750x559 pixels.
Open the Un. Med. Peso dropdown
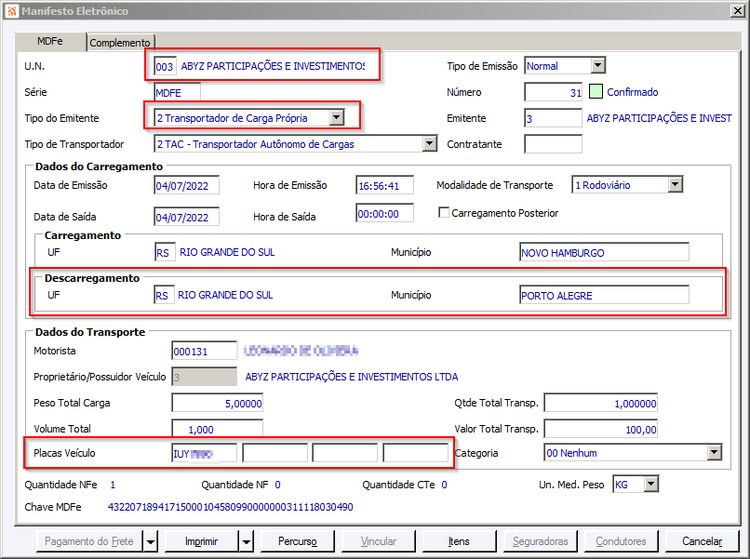point(651,484)
